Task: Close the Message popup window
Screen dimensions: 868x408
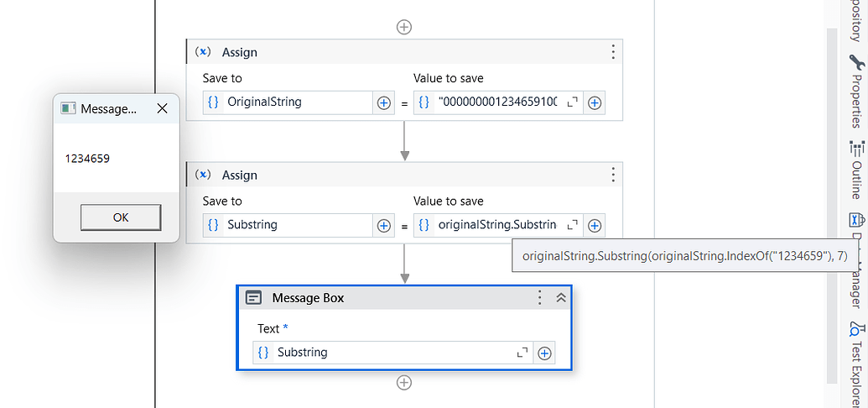Action: (x=163, y=108)
